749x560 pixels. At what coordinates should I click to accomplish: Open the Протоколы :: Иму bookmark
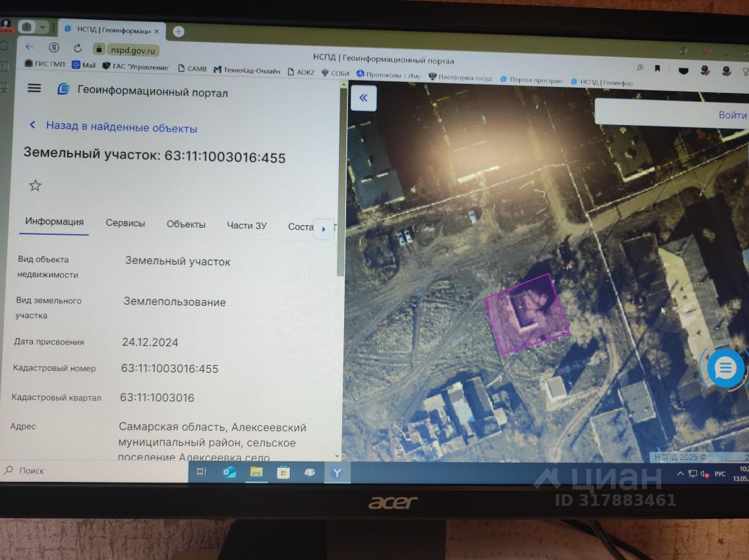tap(388, 75)
